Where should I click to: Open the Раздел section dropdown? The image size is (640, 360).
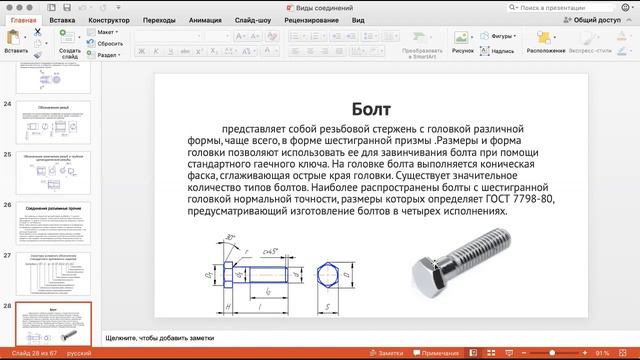[103, 55]
